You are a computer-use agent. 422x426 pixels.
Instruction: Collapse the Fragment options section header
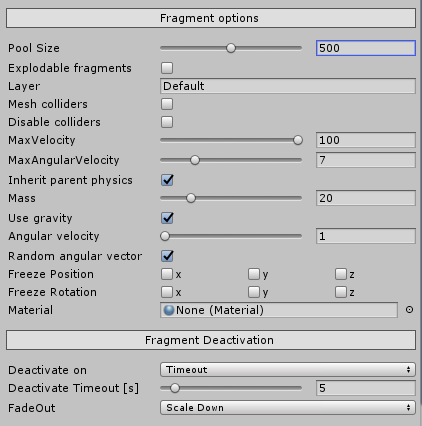click(x=211, y=18)
